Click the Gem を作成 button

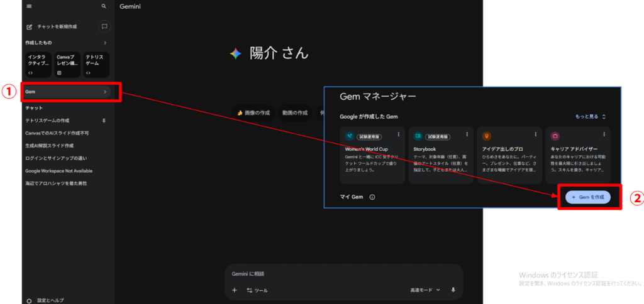[587, 197]
